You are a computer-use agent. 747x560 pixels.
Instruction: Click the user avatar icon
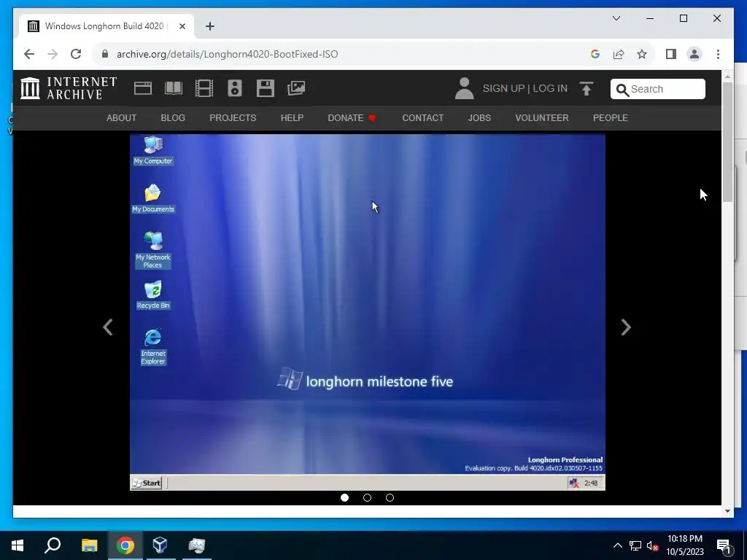pos(464,88)
